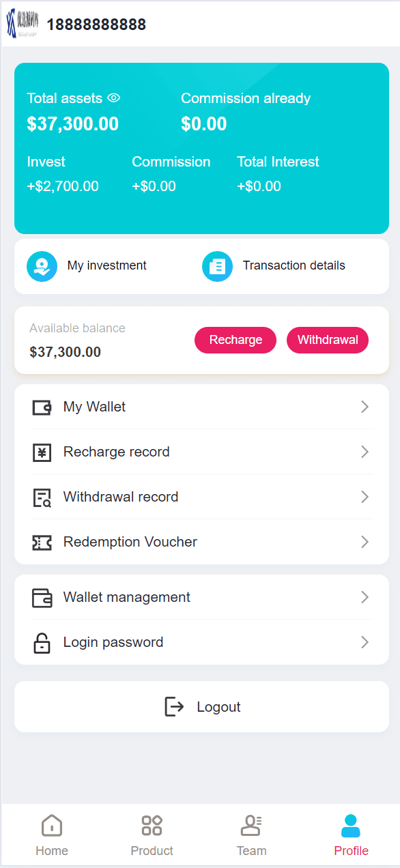Open My investment icon
The height and width of the screenshot is (868, 400).
click(42, 266)
